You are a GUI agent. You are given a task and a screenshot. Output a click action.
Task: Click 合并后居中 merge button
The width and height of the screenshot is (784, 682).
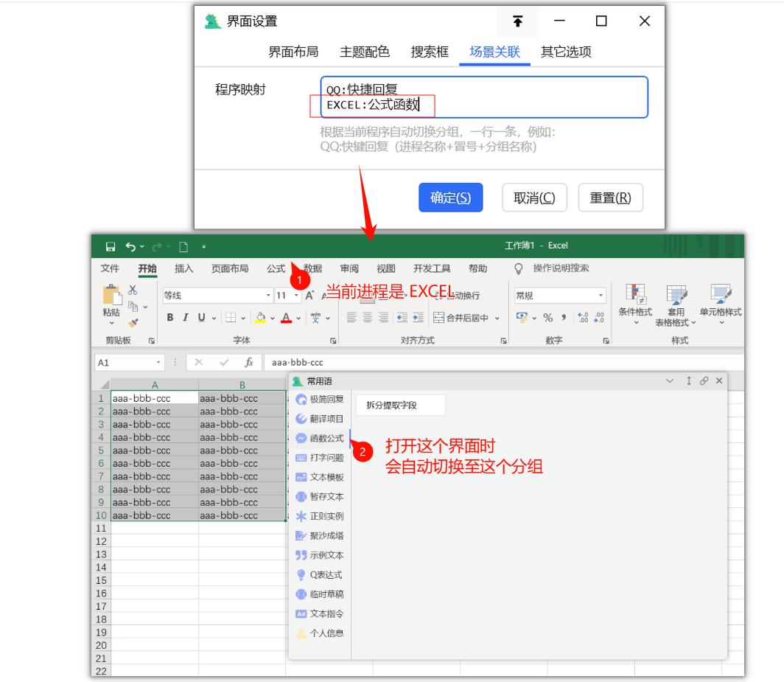click(461, 317)
